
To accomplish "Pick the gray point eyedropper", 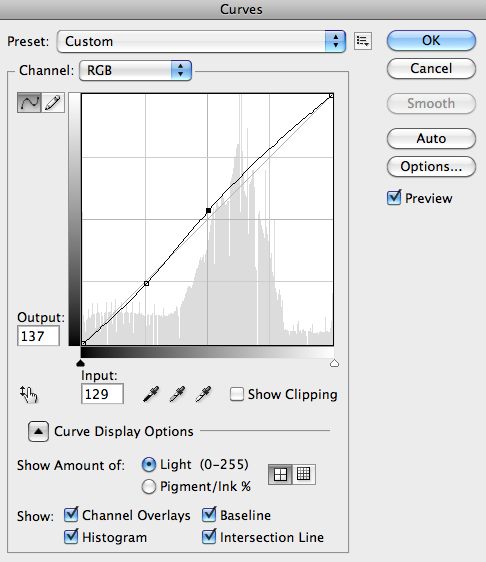I will click(177, 394).
